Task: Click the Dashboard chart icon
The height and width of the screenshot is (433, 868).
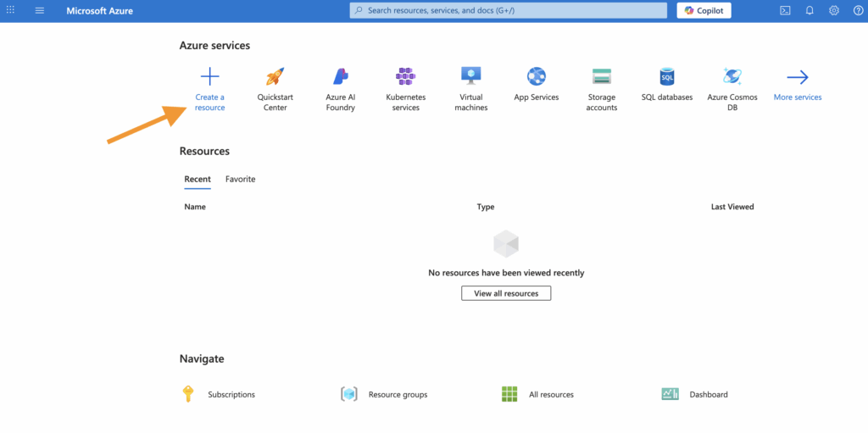Action: pos(670,394)
